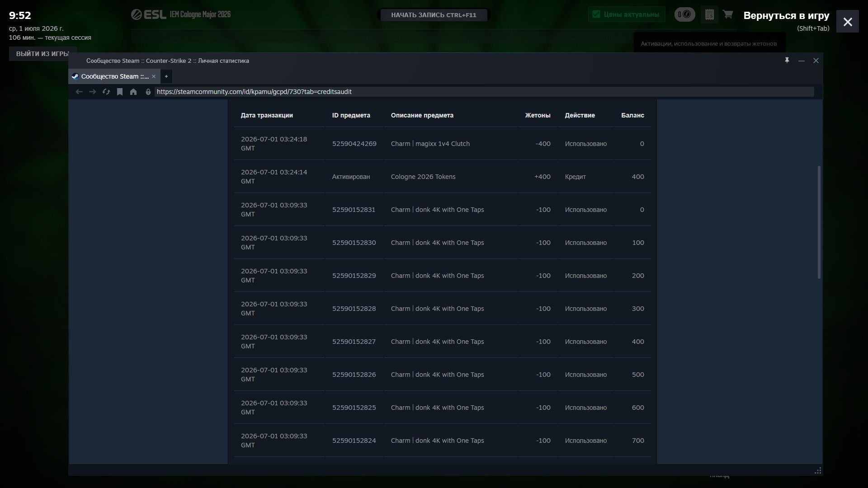This screenshot has width=868, height=488.
Task: Click НАЧАТЬ ЗАПИСЬ CTRL+F11 button
Action: point(434,15)
